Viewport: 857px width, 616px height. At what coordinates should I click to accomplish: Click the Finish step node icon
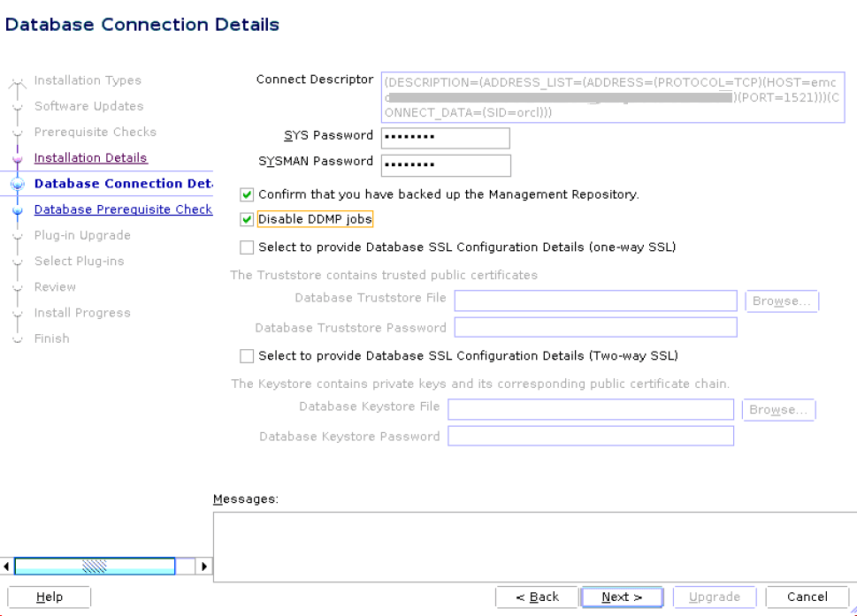click(x=18, y=338)
